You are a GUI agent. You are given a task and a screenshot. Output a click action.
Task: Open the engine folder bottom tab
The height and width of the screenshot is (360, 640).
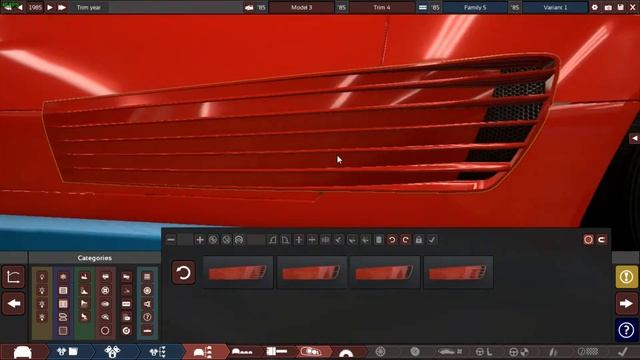[68, 352]
